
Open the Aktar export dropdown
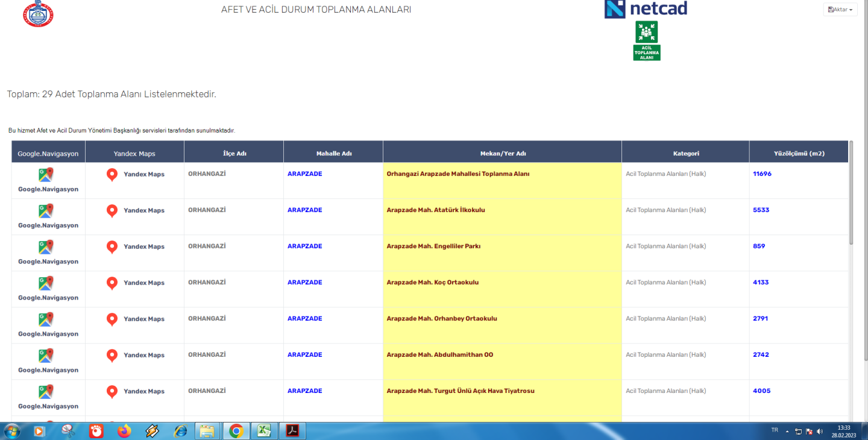(x=840, y=10)
